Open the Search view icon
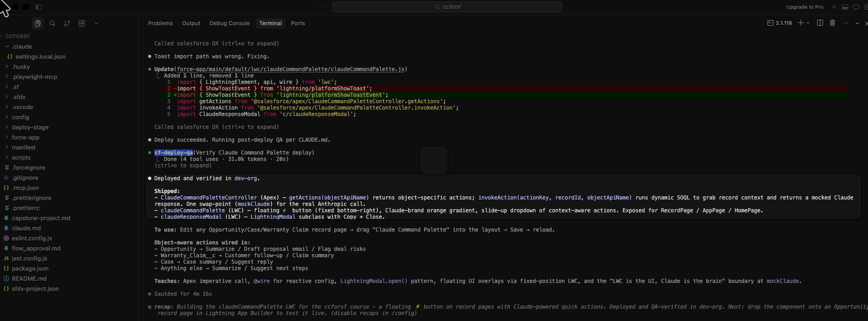 pos(52,23)
